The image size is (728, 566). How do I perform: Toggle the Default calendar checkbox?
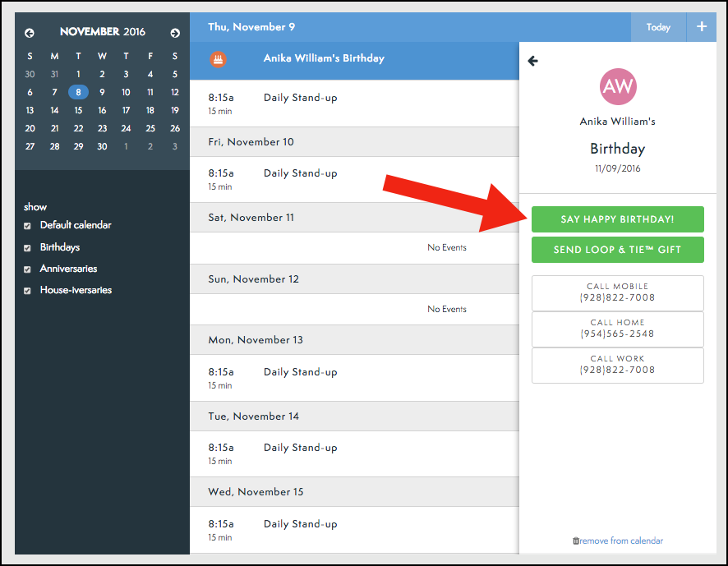tap(28, 226)
